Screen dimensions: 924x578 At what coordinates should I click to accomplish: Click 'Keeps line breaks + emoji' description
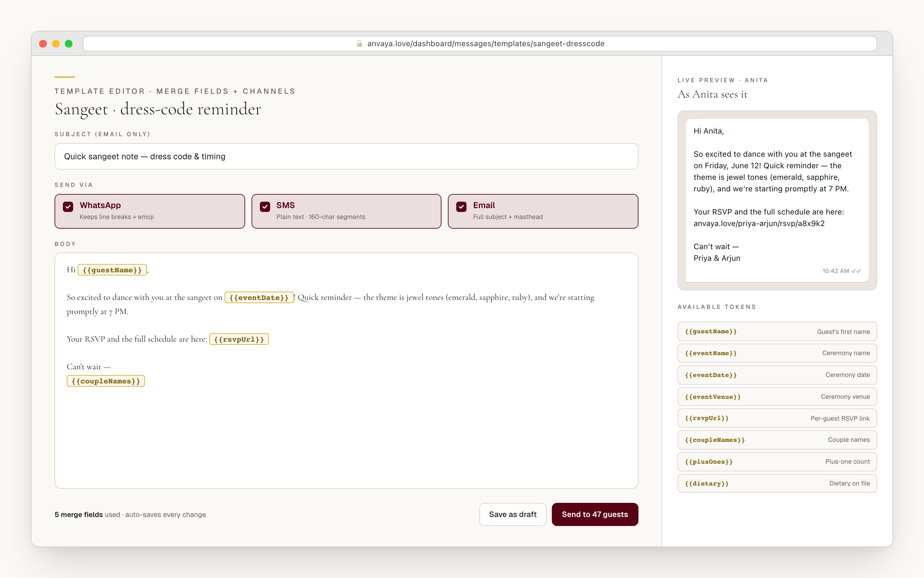tap(117, 217)
